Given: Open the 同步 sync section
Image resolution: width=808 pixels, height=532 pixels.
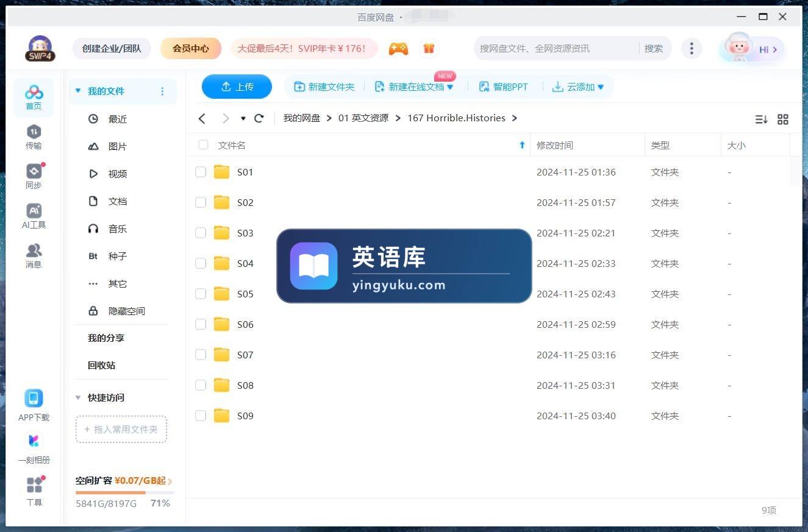Looking at the screenshot, I should (34, 177).
